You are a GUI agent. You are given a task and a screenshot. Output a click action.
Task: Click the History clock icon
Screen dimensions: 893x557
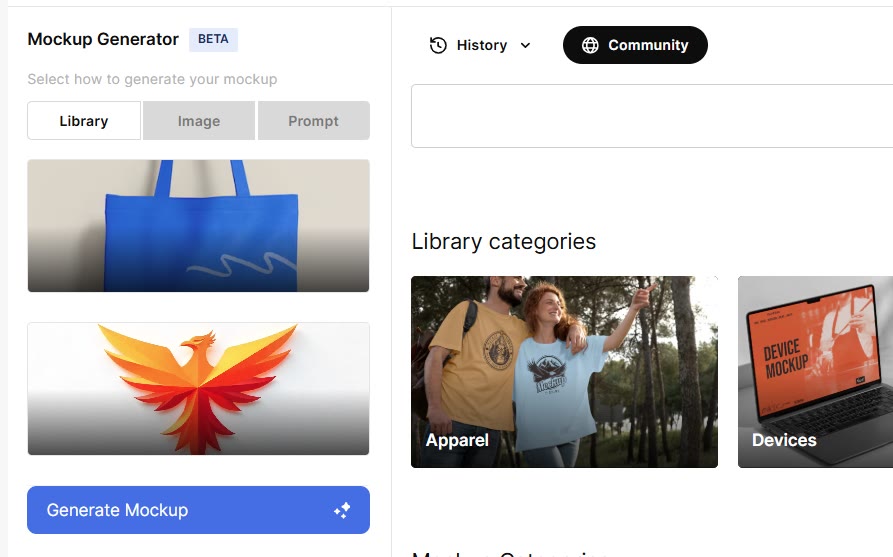(x=438, y=45)
